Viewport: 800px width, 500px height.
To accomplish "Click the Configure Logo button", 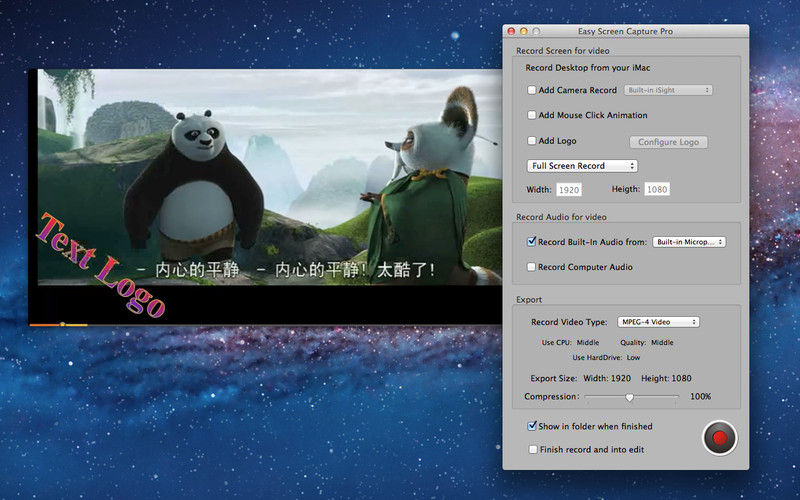I will click(668, 142).
